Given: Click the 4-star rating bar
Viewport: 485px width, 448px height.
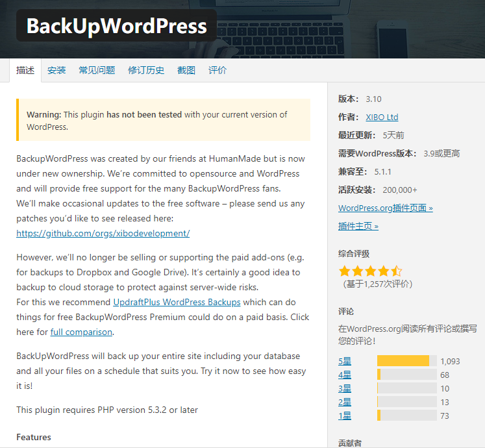Looking at the screenshot, I should (x=406, y=375).
